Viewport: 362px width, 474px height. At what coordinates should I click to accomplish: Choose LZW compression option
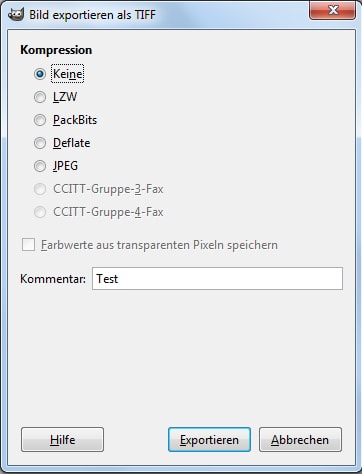[x=40, y=97]
